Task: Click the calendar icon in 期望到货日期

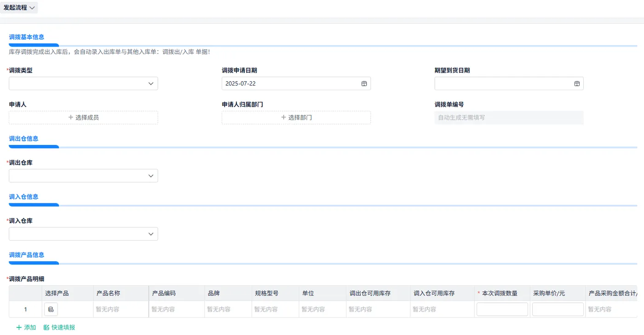Action: [x=577, y=84]
